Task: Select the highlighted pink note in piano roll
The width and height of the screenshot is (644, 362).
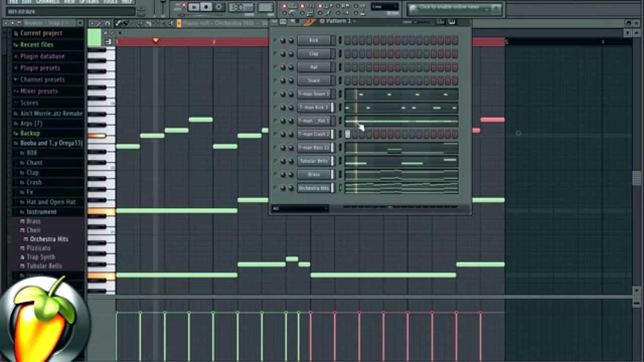Action: (492, 120)
